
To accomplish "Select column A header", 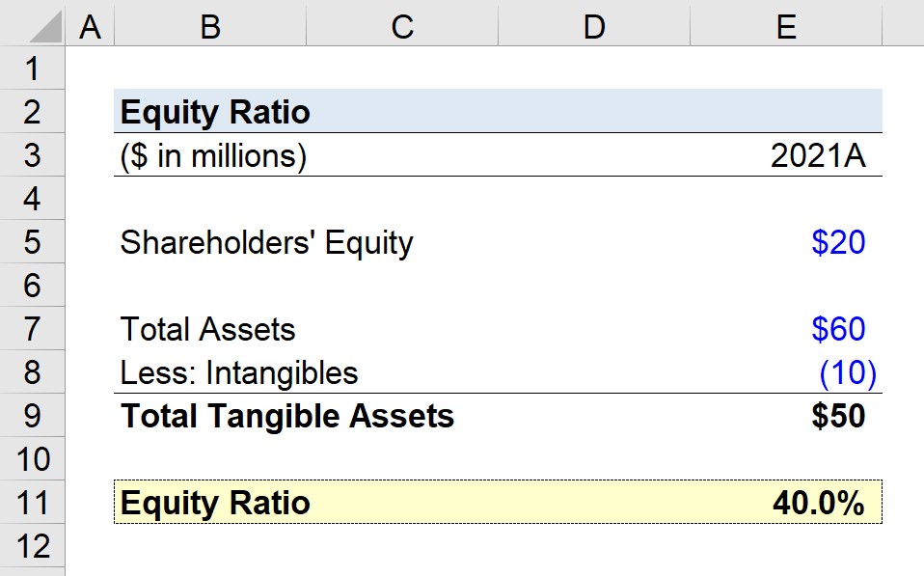I will point(90,26).
